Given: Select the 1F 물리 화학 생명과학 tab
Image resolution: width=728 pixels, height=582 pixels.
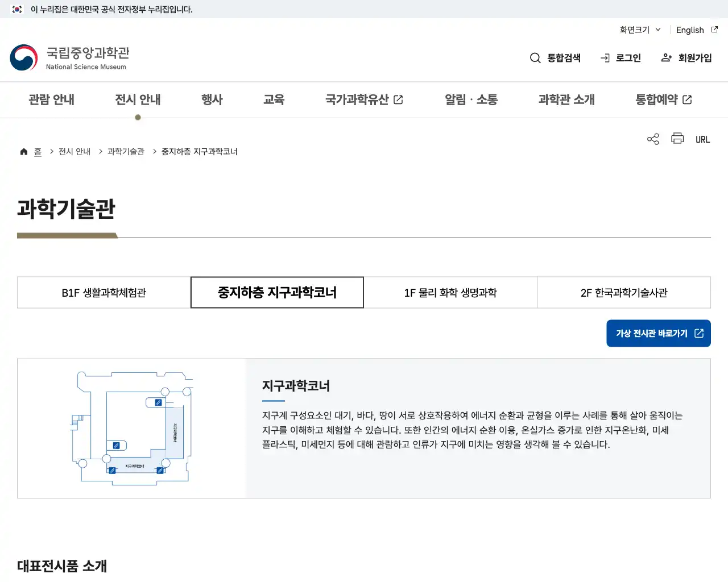Looking at the screenshot, I should [450, 292].
